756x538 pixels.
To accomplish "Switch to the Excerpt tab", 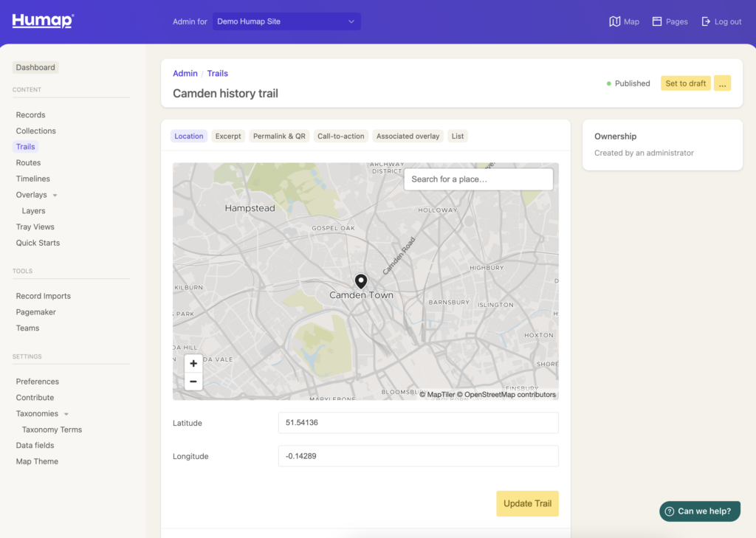I will tap(228, 136).
